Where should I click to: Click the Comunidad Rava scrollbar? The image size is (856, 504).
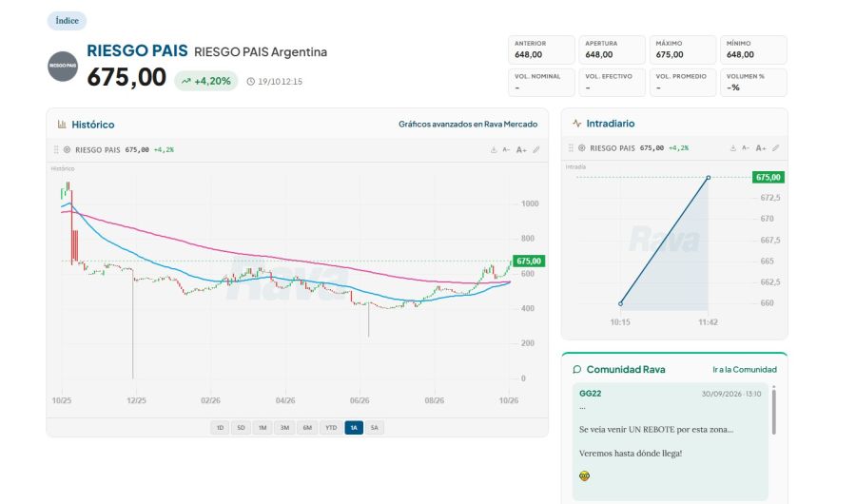coord(773,411)
